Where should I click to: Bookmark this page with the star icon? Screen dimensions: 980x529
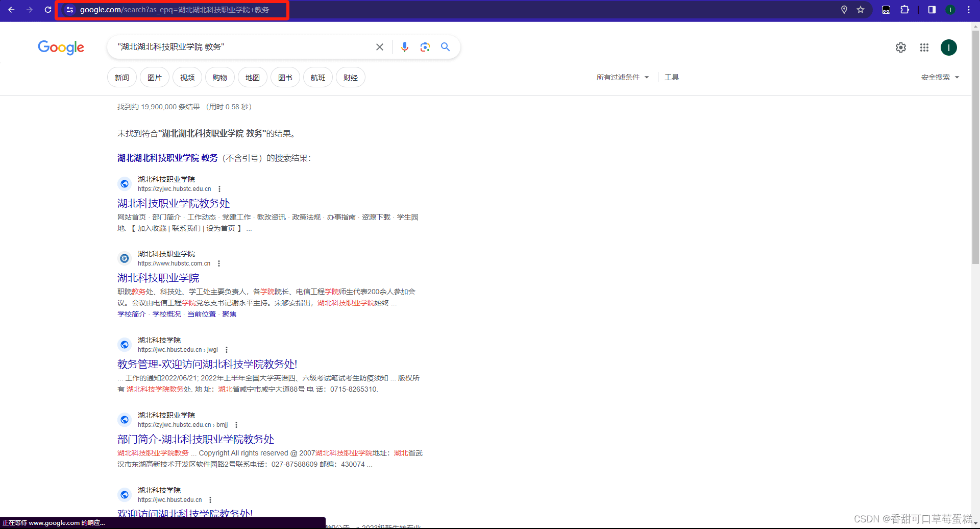tap(861, 10)
